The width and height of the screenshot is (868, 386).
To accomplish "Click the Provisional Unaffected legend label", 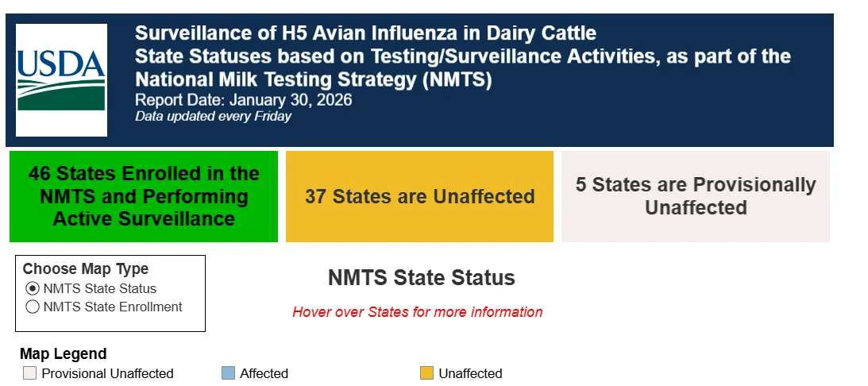I will click(x=107, y=373).
